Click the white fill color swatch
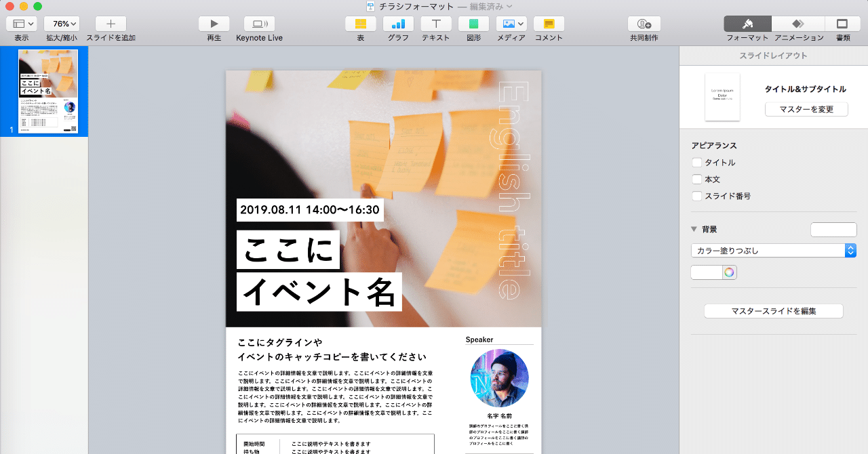The width and height of the screenshot is (868, 454). point(706,272)
